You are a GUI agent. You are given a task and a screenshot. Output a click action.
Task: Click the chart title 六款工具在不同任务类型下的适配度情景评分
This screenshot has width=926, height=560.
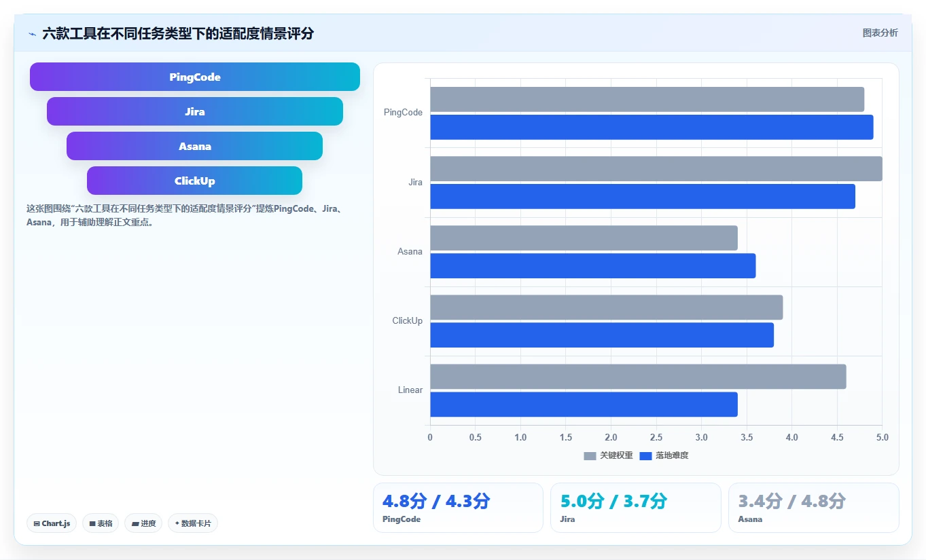[178, 33]
